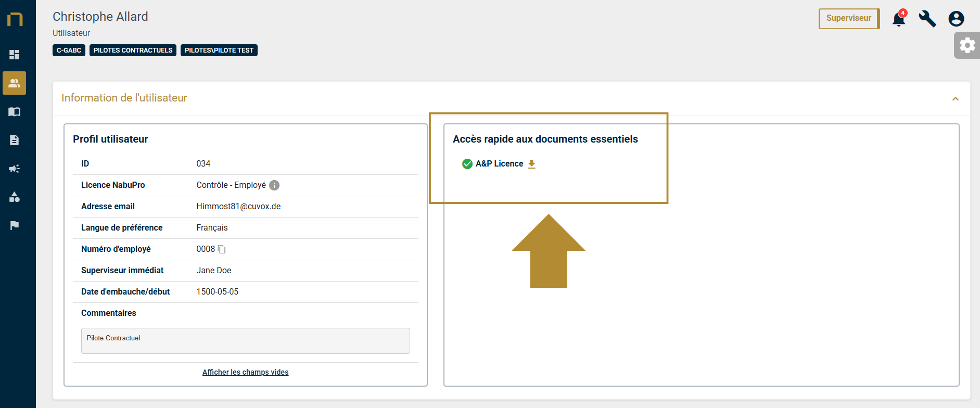Click the flag icon in the sidebar
This screenshot has height=408, width=980.
(x=15, y=225)
